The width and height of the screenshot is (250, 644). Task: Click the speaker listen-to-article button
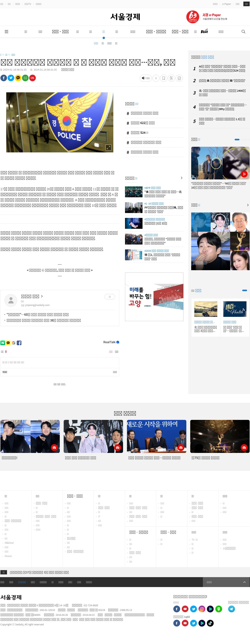(146, 78)
